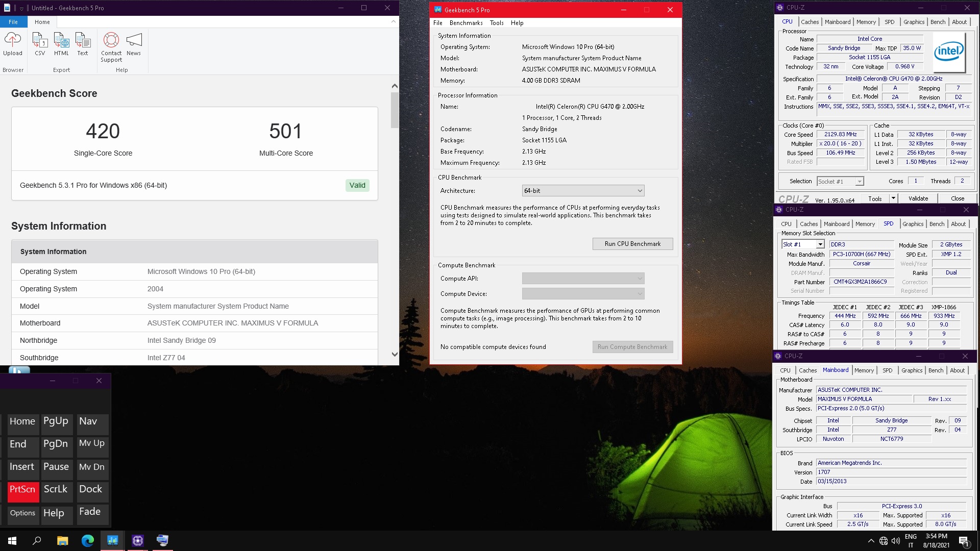Click the CPU-Z icon in top CPU-Z title bar
This screenshot has height=551, width=980.
click(x=780, y=8)
